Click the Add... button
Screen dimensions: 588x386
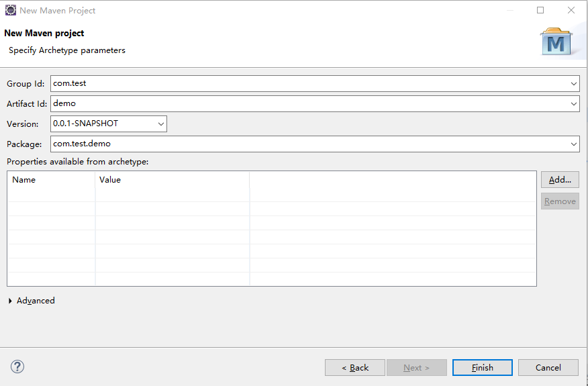coord(560,180)
